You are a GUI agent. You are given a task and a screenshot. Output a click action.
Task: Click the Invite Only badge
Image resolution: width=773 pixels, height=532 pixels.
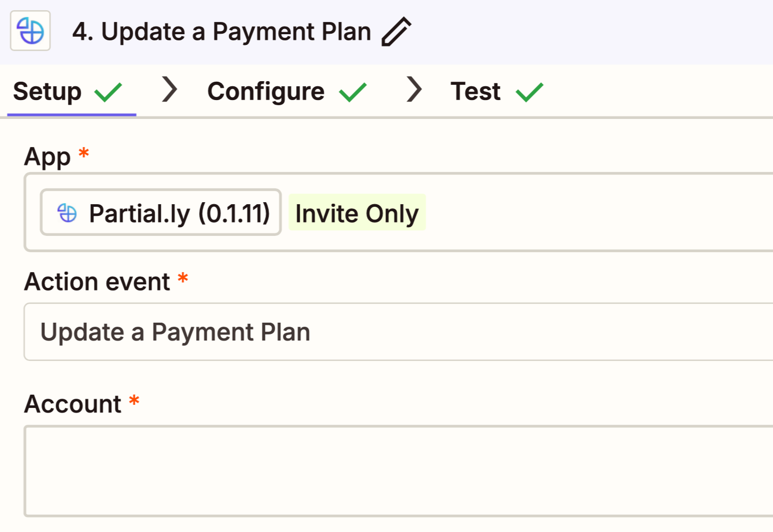tap(357, 213)
